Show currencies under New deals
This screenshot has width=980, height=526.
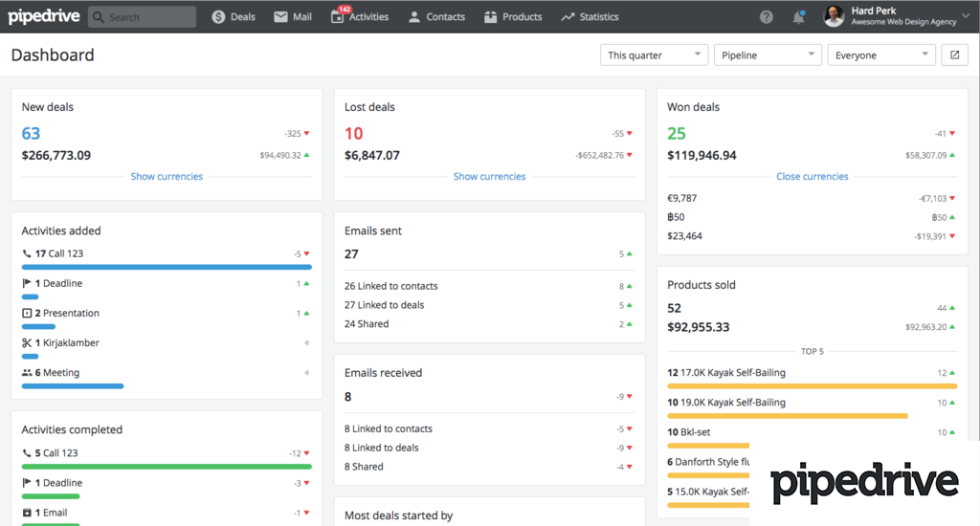click(x=167, y=176)
